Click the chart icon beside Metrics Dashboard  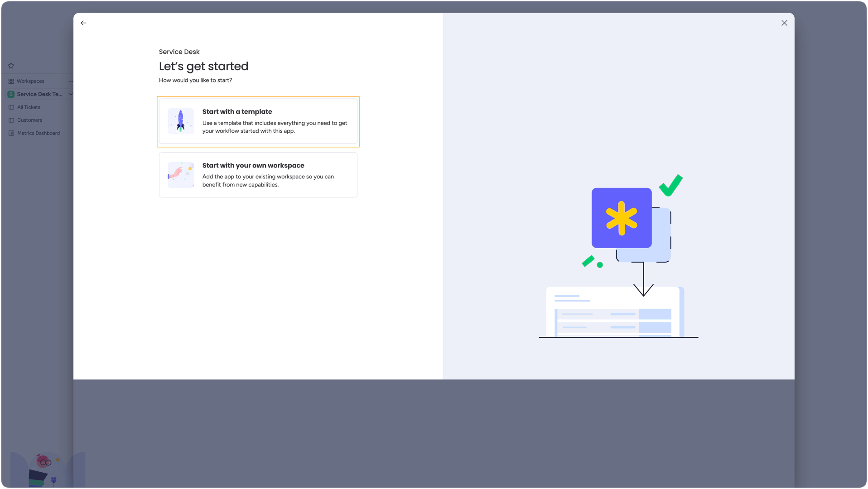11,133
